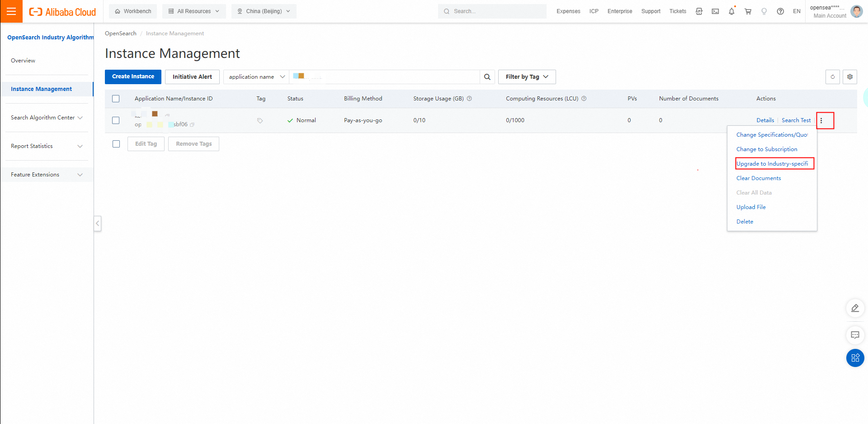The width and height of the screenshot is (868, 424).
Task: Open the Search Test link
Action: (796, 120)
